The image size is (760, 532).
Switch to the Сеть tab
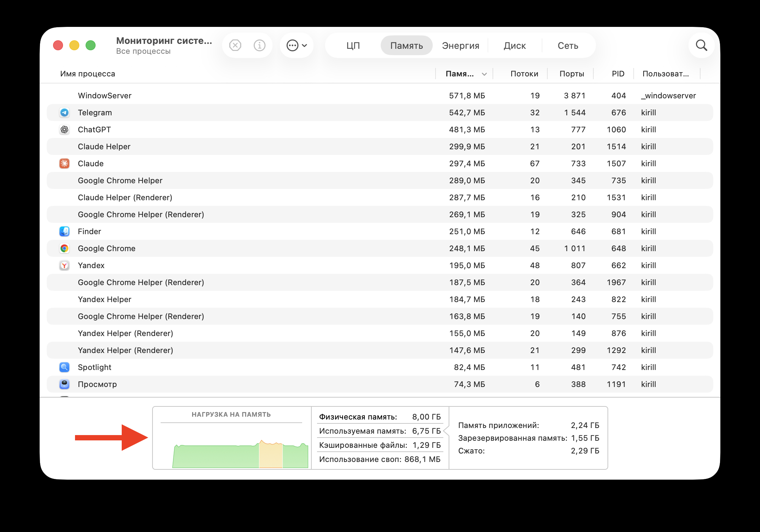point(568,45)
